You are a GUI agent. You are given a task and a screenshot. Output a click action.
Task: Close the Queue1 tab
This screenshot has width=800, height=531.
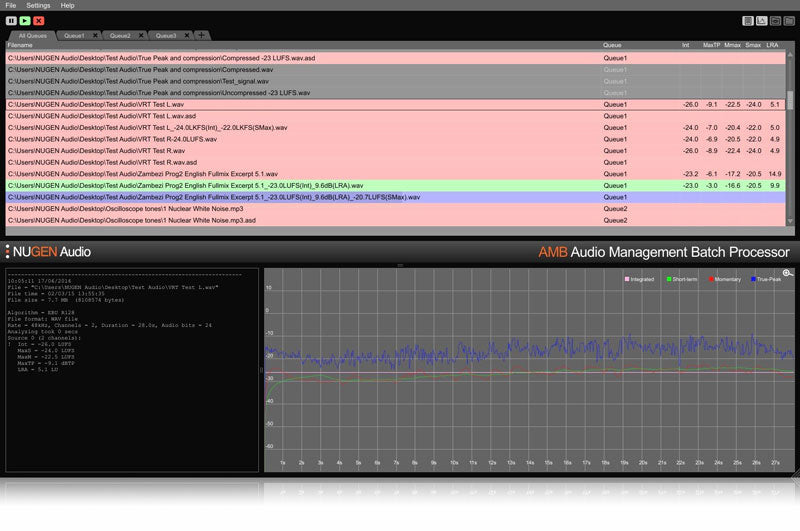point(95,36)
